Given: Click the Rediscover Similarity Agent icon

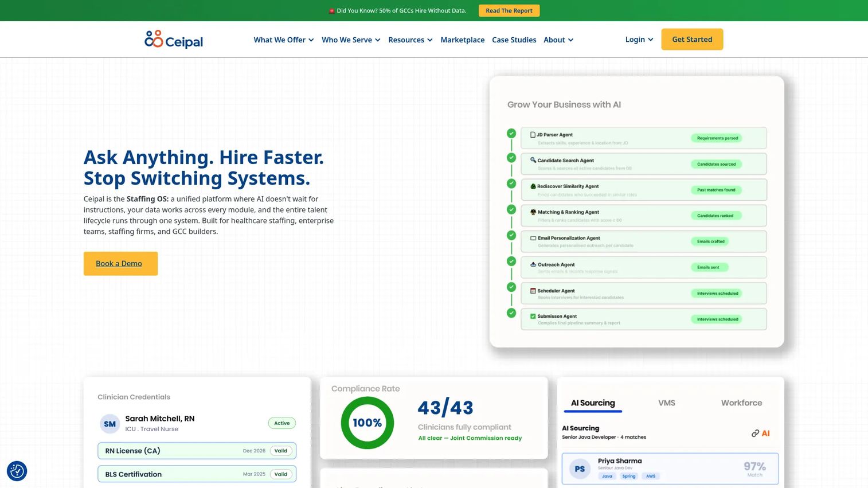Looking at the screenshot, I should click(533, 186).
